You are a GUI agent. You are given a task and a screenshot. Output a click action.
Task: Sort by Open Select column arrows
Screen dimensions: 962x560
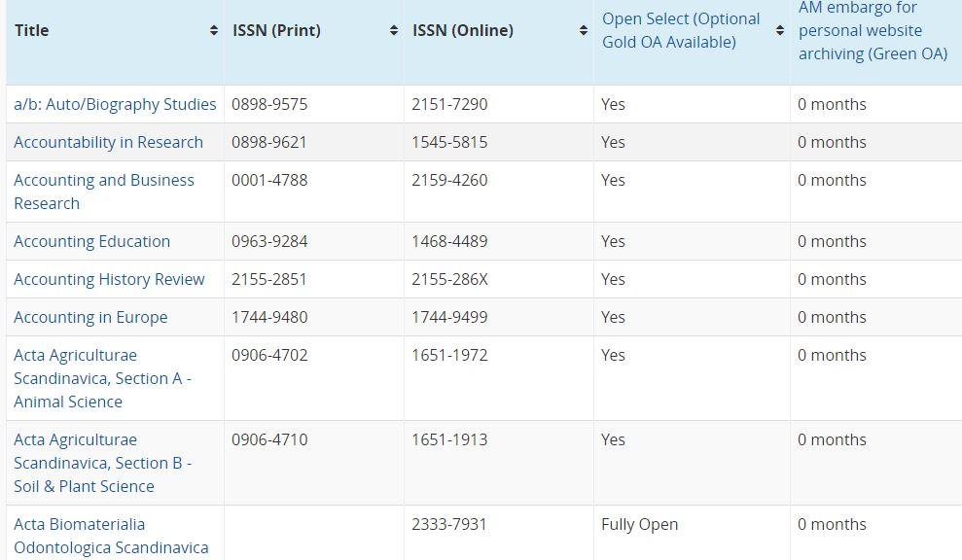click(x=780, y=30)
